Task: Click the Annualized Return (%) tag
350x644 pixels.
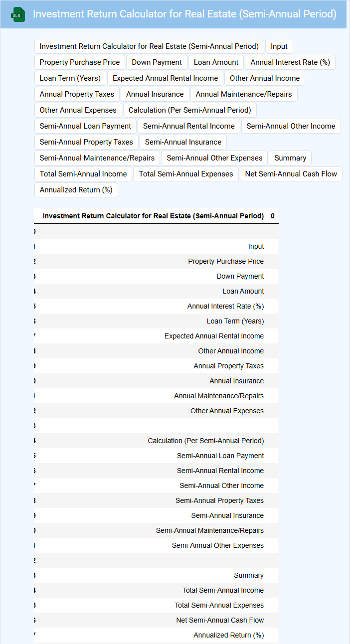Action: pos(76,190)
